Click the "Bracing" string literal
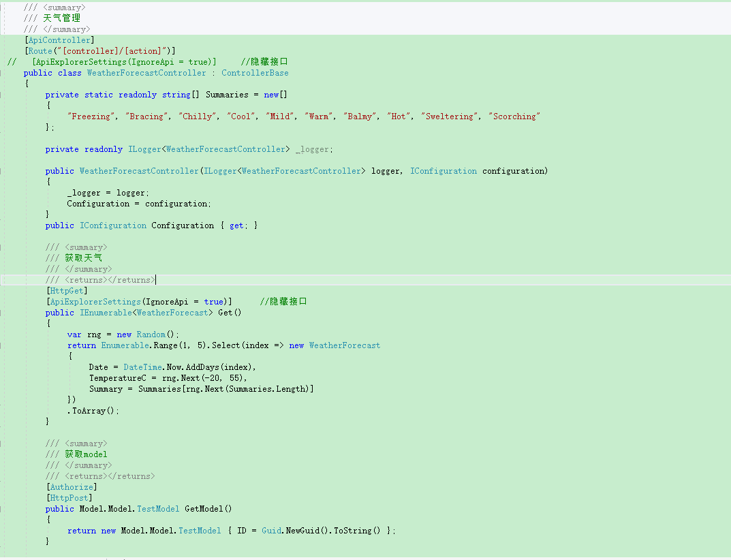The height and width of the screenshot is (560, 731). 146,116
